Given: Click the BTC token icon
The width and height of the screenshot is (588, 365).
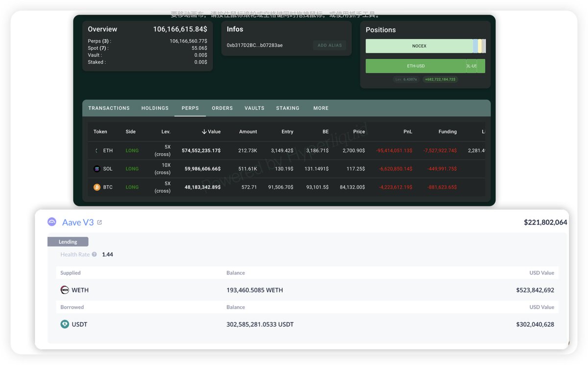Looking at the screenshot, I should point(97,187).
